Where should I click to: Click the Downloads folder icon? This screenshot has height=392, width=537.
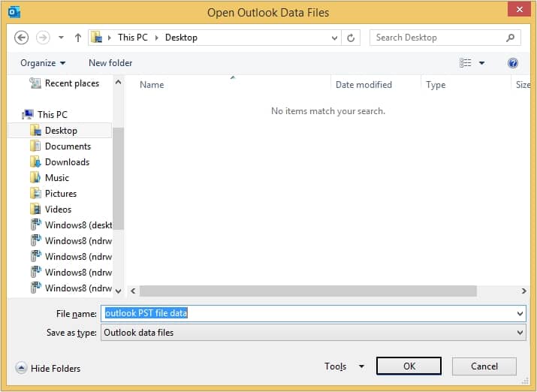(x=35, y=162)
